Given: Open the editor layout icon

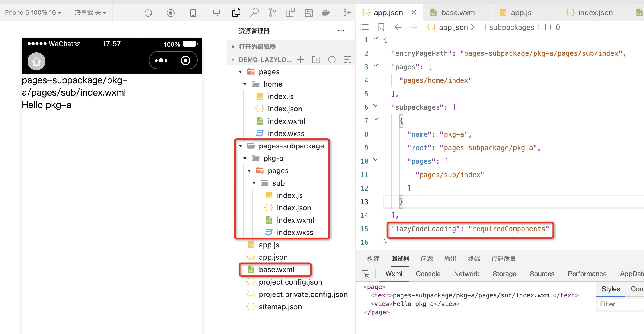Looking at the screenshot, I should click(x=309, y=13).
